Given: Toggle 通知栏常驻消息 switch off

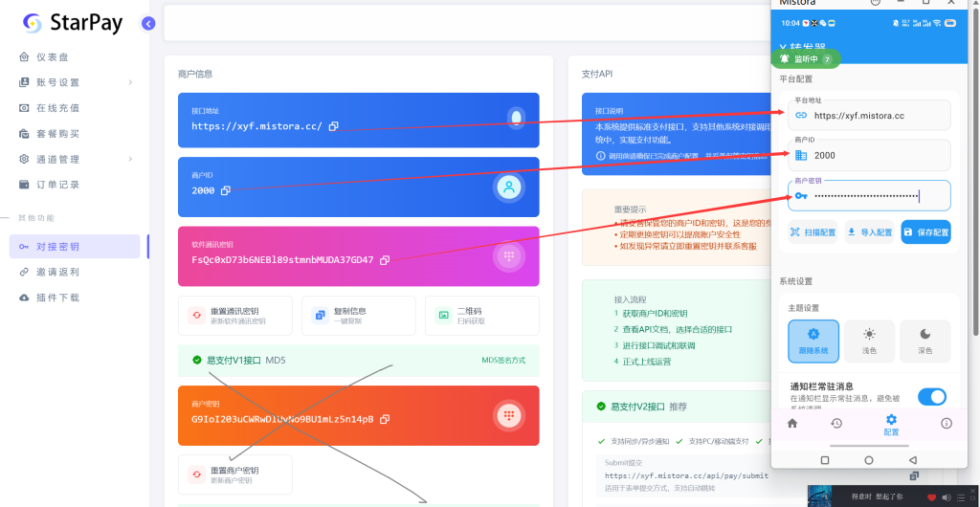Looking at the screenshot, I should coord(932,396).
